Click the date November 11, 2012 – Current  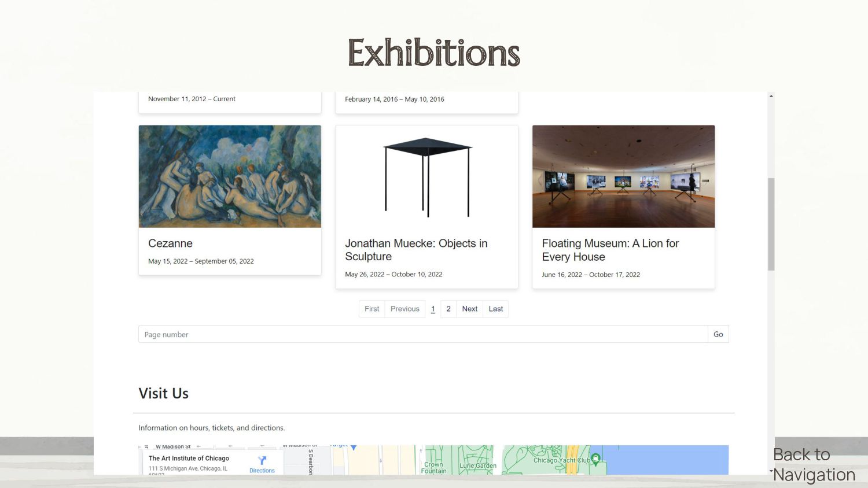pos(192,99)
